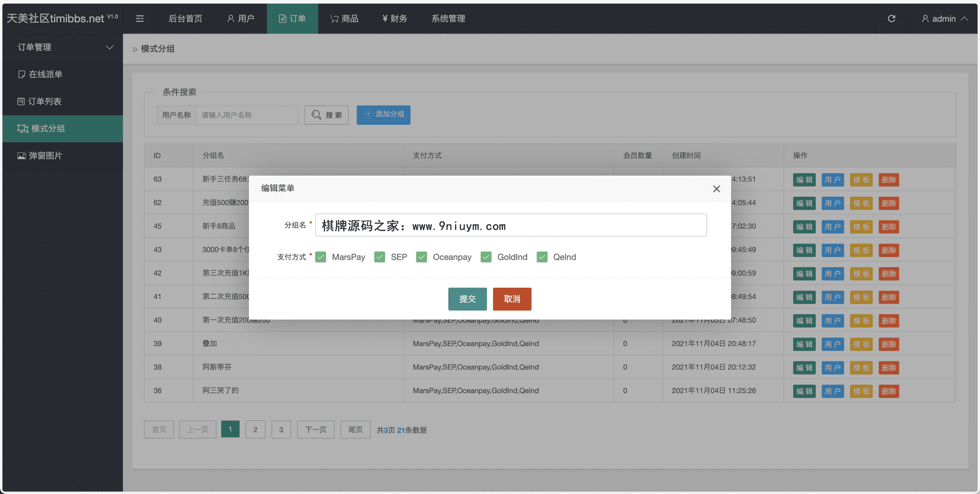The width and height of the screenshot is (980, 494).
Task: Click the 首页 pagination button
Action: [159, 430]
